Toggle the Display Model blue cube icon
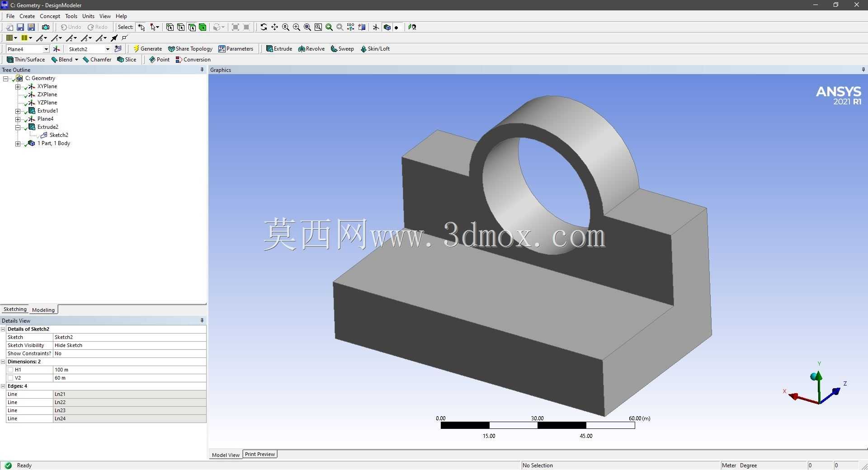Viewport: 868px width, 470px height. [387, 27]
